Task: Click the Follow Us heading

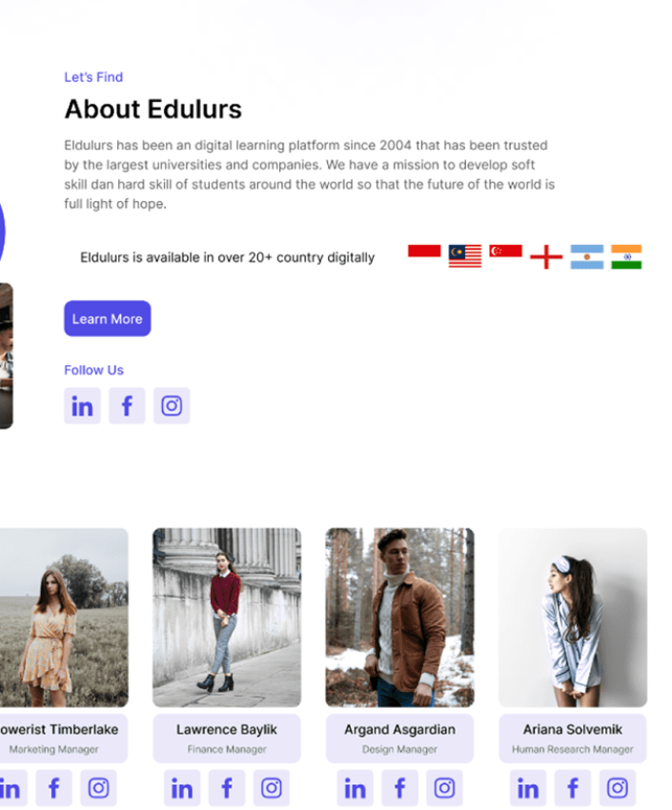Action: tap(93, 371)
